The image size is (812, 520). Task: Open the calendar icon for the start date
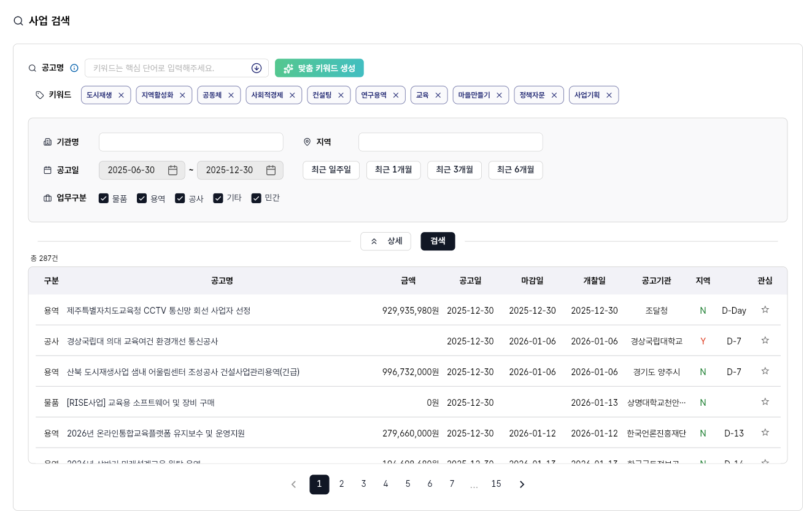[172, 170]
